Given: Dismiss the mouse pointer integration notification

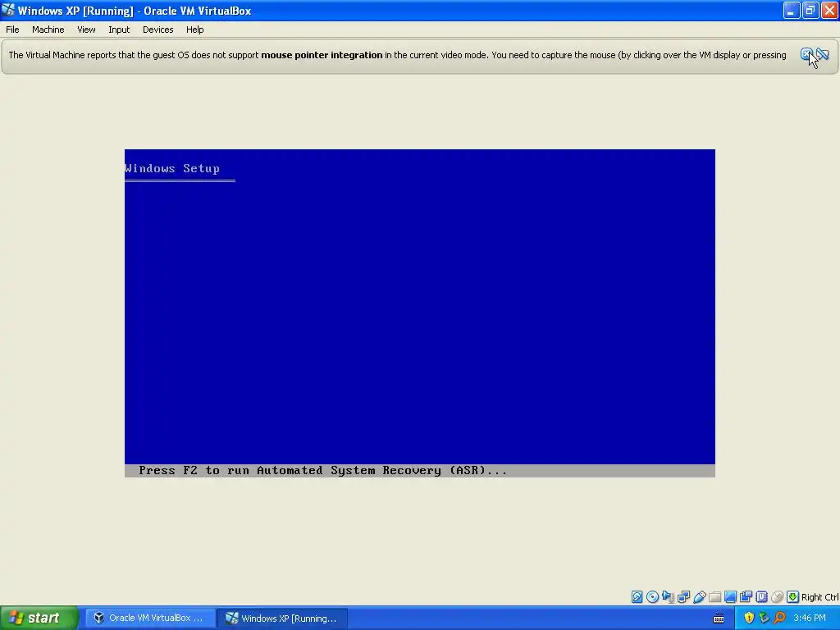Looking at the screenshot, I should 806,54.
